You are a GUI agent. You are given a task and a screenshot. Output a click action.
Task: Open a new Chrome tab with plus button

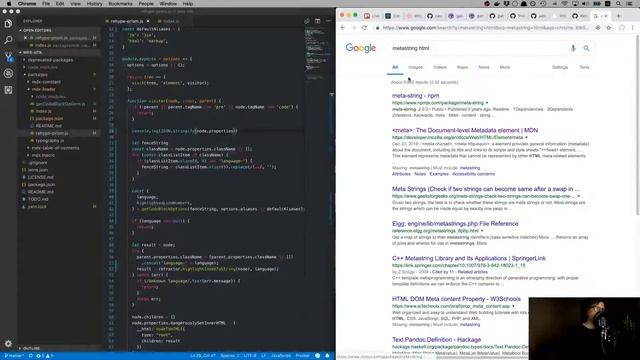(x=619, y=16)
